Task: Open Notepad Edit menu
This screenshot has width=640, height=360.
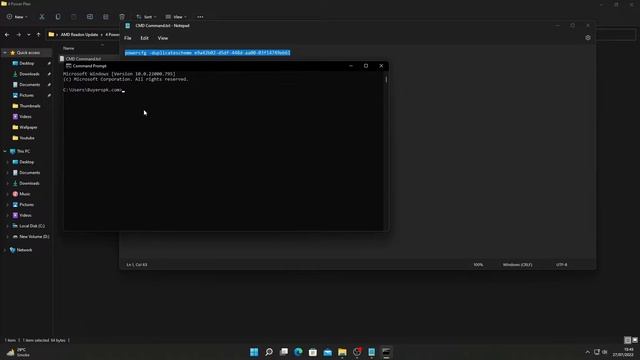Action: [x=144, y=38]
